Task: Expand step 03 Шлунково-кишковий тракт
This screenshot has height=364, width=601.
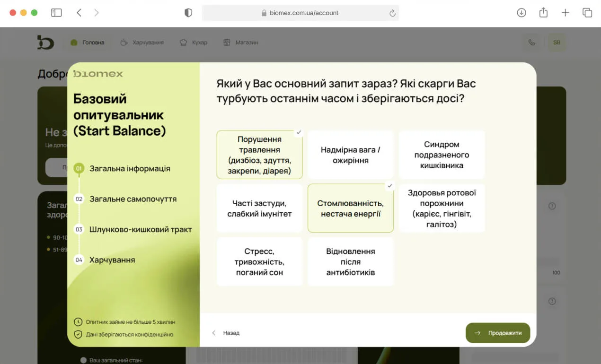Action: click(x=141, y=229)
